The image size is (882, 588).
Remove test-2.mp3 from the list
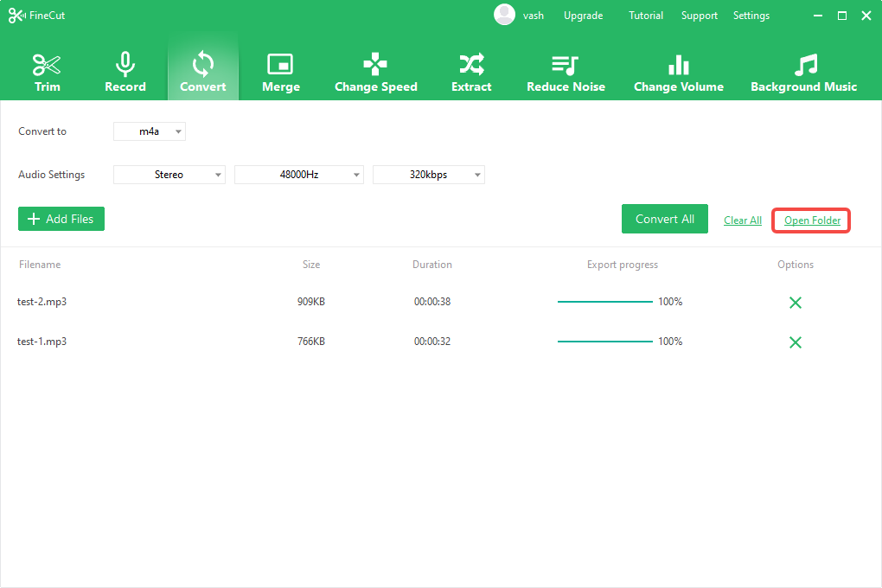tap(796, 303)
